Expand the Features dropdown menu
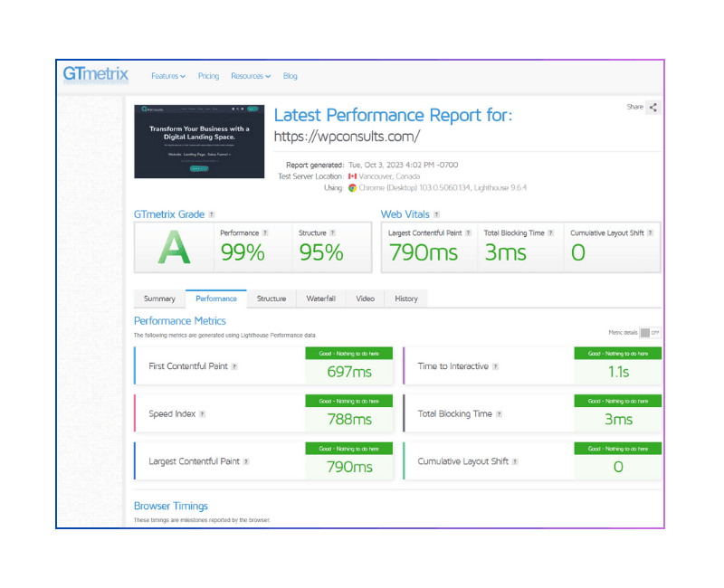The width and height of the screenshot is (724, 588). pos(168,76)
